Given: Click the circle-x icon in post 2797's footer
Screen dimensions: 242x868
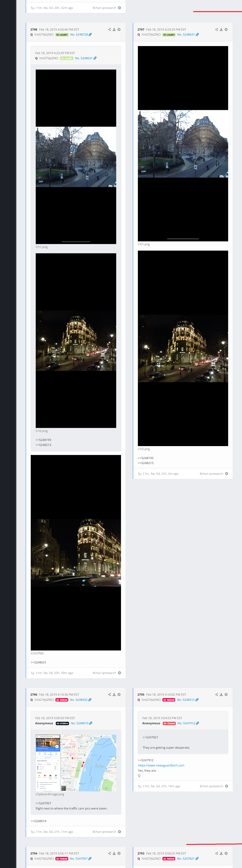Looking at the screenshot, I should (x=227, y=474).
